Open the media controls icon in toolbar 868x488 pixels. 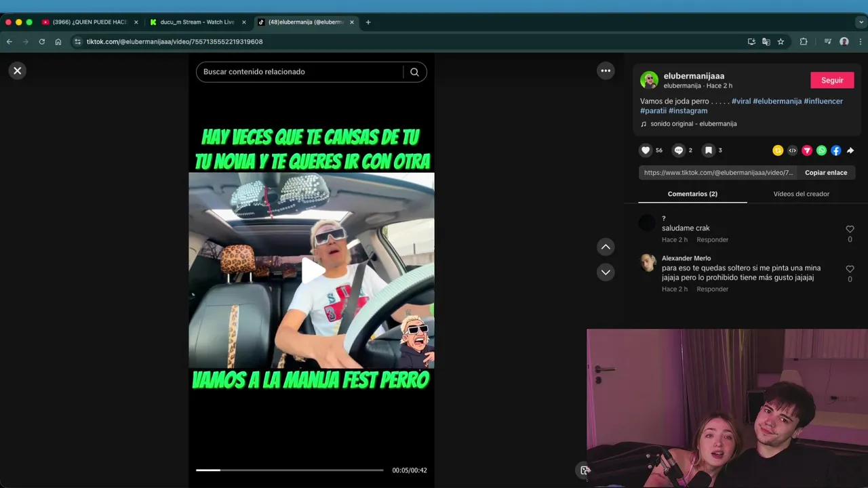(x=827, y=41)
